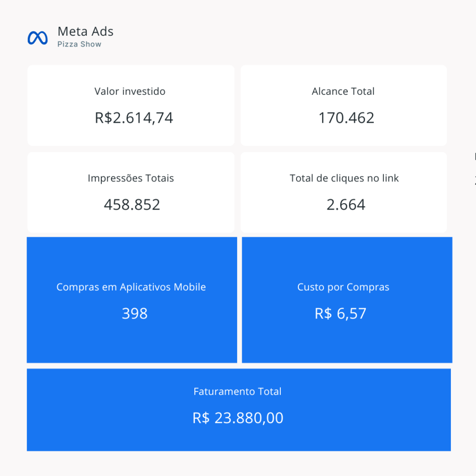Click the Impressões Totais label

[x=131, y=178]
